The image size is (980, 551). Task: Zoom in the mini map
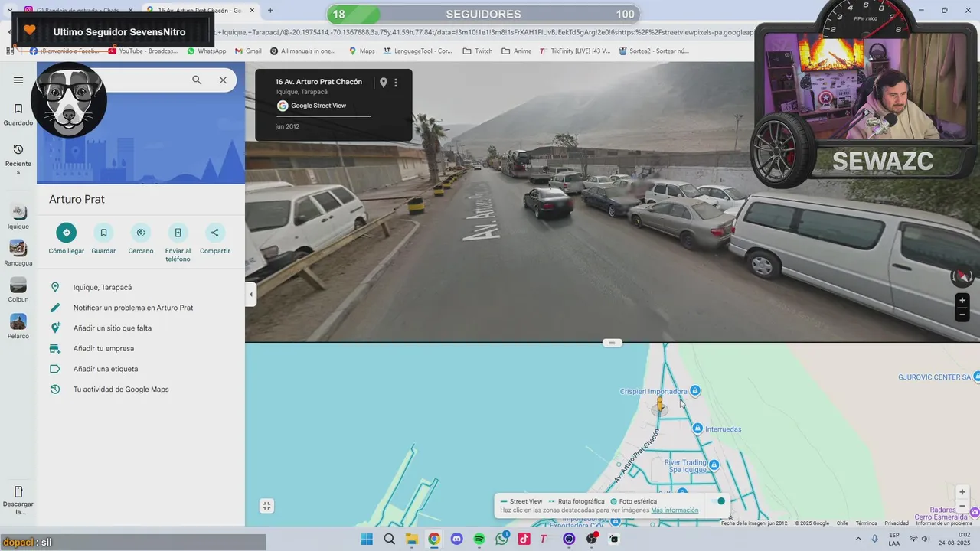(962, 492)
